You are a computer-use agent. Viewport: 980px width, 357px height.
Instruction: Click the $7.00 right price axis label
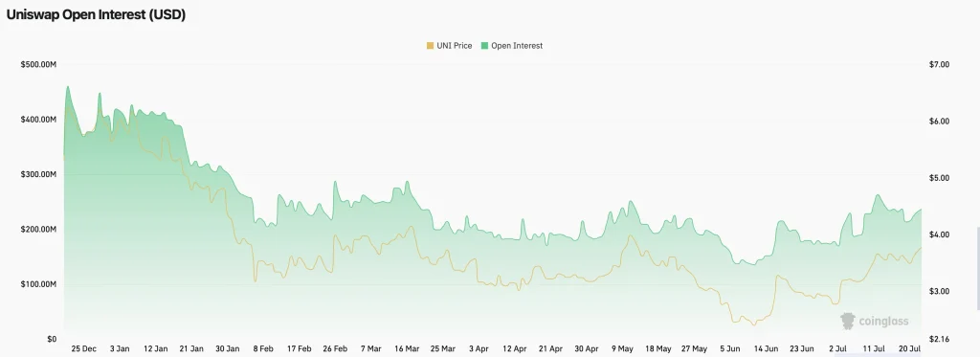(940, 64)
